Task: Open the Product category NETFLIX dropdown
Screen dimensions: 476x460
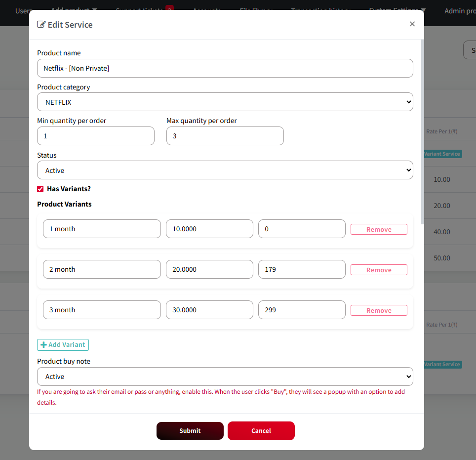Action: 225,102
